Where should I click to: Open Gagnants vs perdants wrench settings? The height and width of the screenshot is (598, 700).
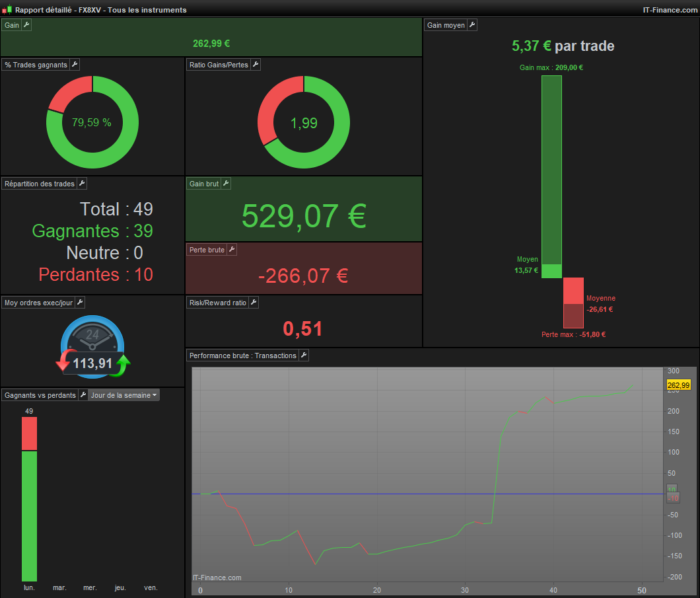(83, 394)
